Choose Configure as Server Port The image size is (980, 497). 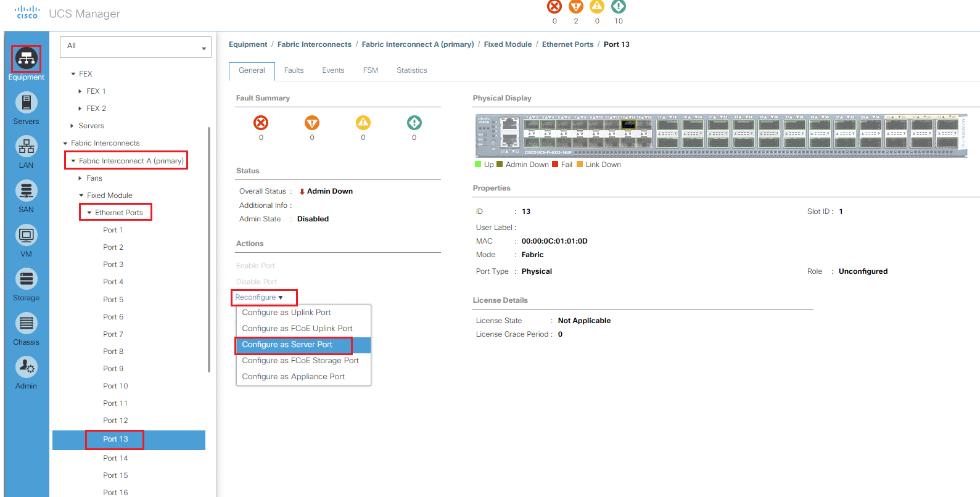[x=303, y=345]
